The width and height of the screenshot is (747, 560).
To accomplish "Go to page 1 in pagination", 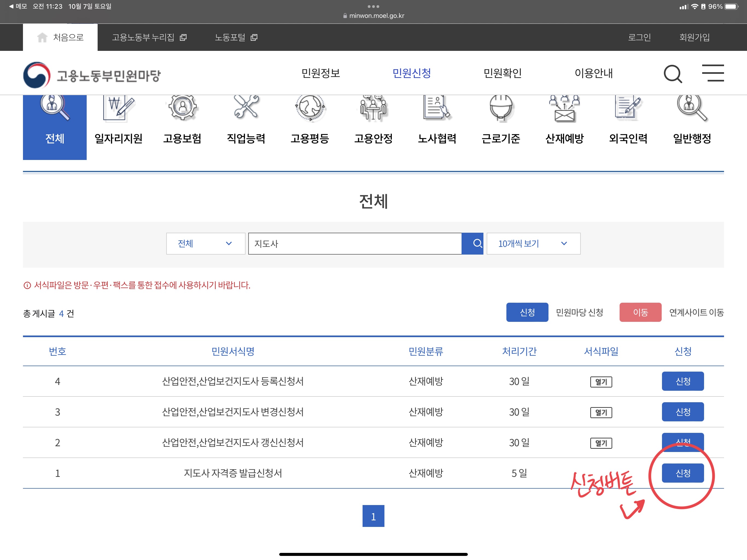I will coord(373,516).
